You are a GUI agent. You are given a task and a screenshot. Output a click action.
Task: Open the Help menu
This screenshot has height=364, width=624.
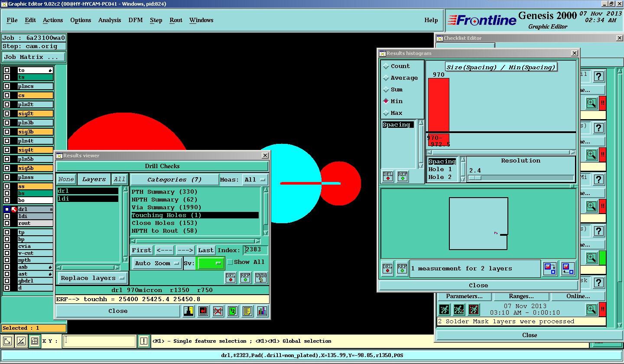click(x=431, y=20)
